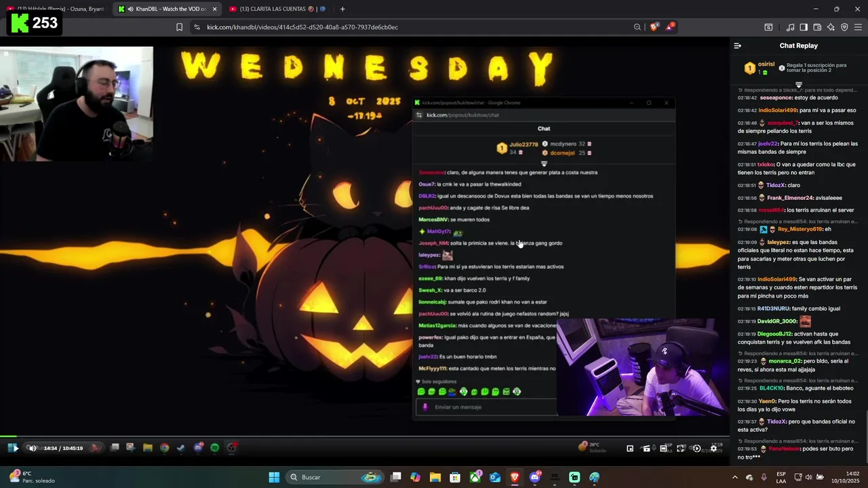Open osirisl leaderboard entry
868x488 pixels.
click(760, 68)
